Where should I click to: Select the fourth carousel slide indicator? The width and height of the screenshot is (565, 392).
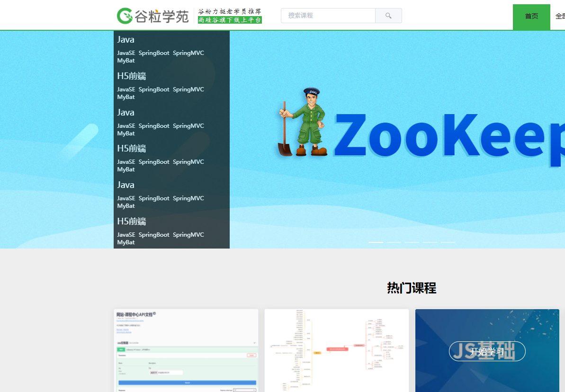pos(430,242)
